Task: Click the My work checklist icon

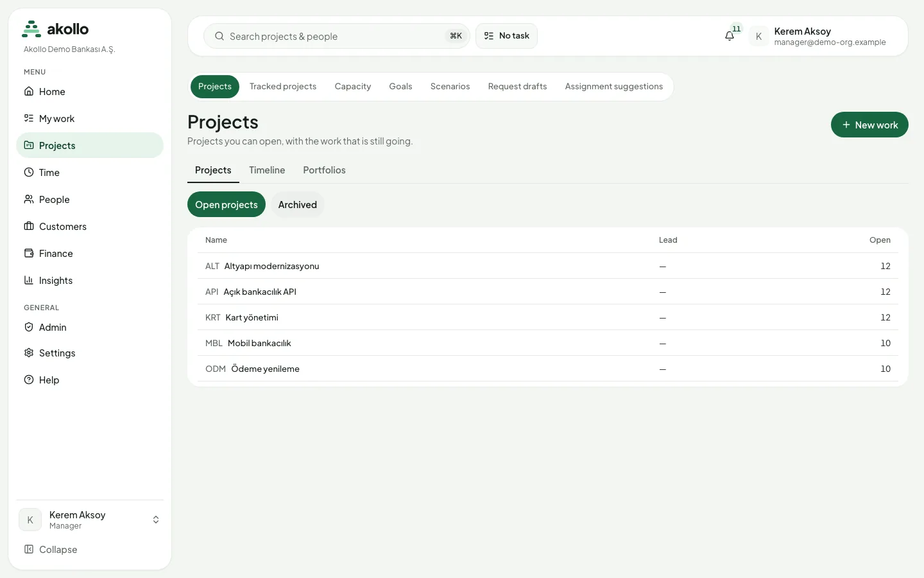Action: [29, 118]
